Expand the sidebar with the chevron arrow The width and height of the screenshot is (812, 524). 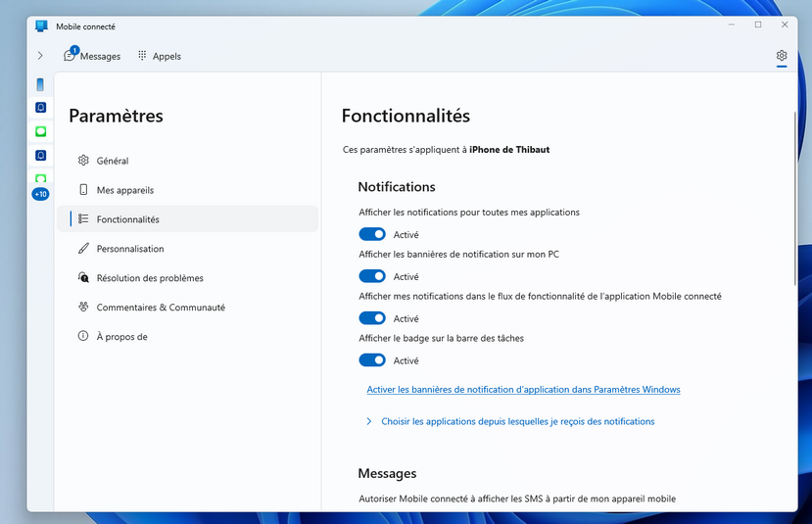[x=40, y=56]
